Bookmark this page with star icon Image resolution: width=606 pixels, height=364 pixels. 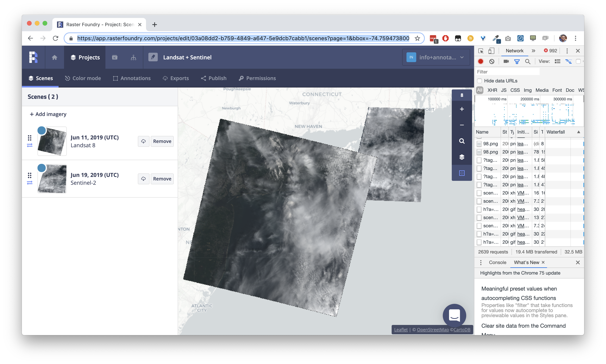(417, 38)
